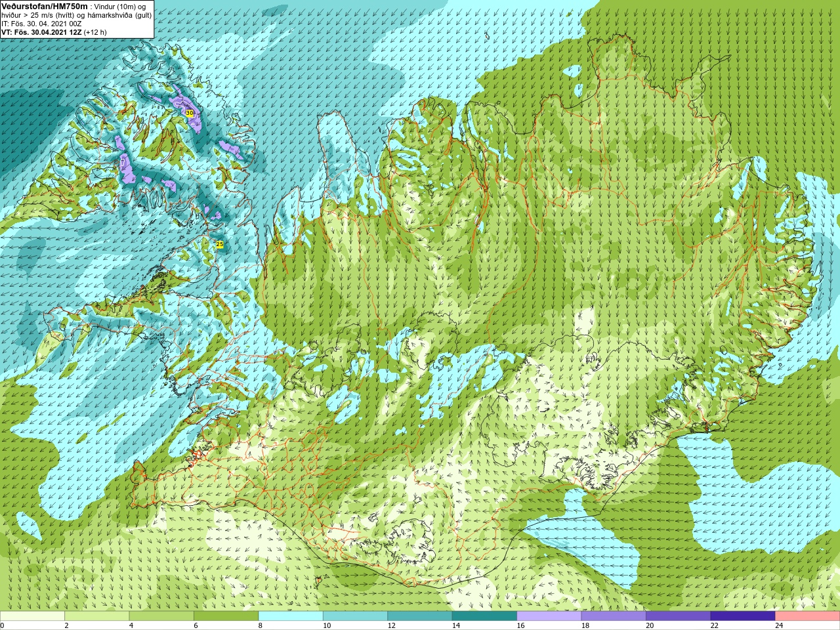Screen dimensions: 840x630
Task: Click the 'hviður > 25 m/s' description line
Action: [x=77, y=15]
